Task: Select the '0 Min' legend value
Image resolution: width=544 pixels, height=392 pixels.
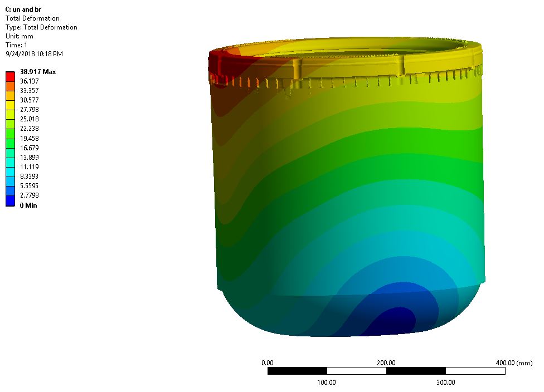Action: 28,205
